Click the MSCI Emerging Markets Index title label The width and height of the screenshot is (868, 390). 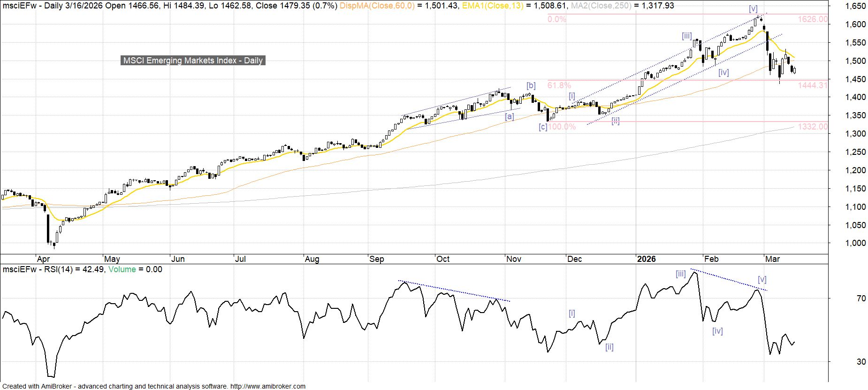193,61
